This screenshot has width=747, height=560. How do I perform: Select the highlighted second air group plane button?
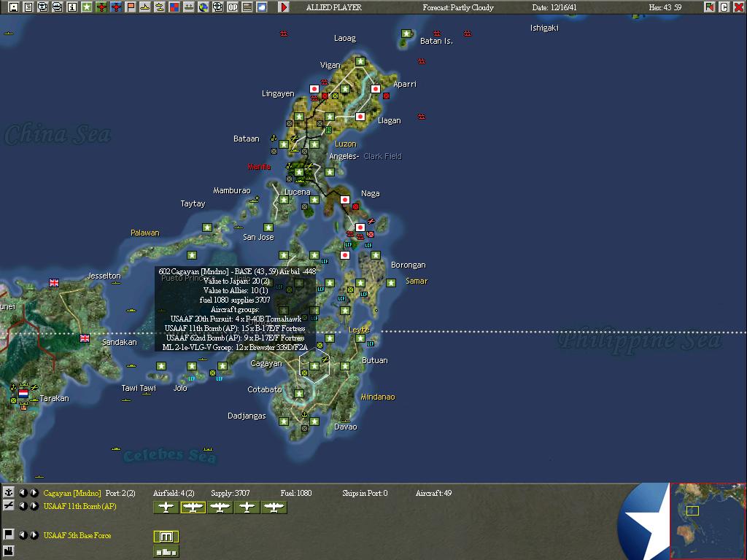193,507
